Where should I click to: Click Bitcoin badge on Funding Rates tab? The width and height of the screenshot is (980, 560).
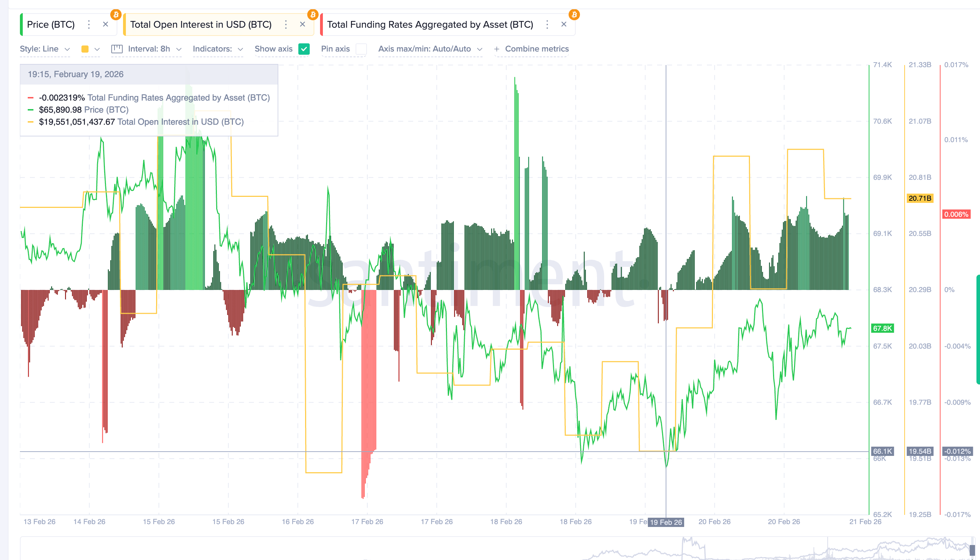coord(574,15)
